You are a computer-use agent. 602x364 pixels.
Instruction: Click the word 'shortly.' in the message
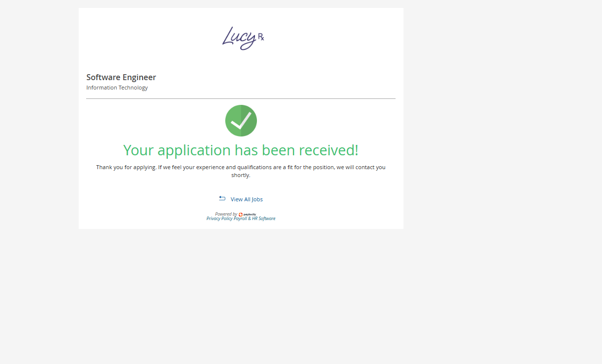tap(241, 175)
